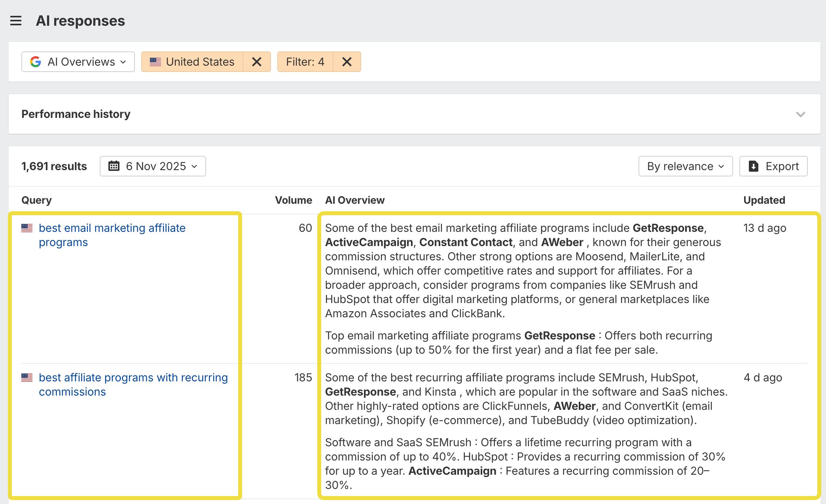Click US flag next to recurring commissions query
This screenshot has height=504, width=826.
coord(27,378)
